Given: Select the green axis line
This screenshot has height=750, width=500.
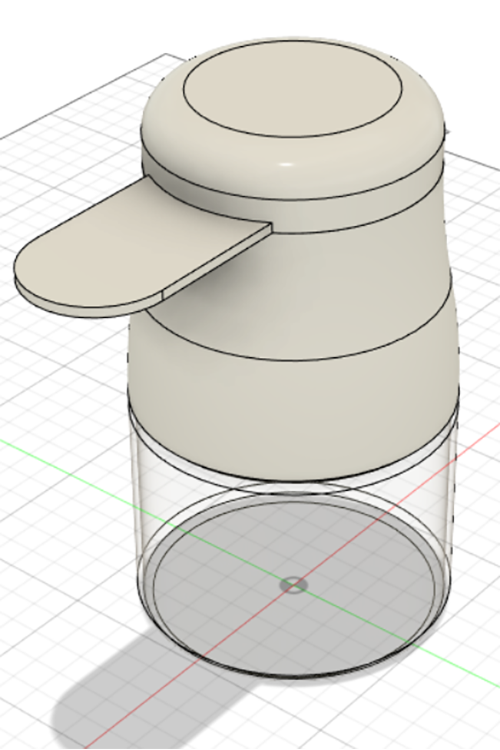Looking at the screenshot, I should coord(72,466).
